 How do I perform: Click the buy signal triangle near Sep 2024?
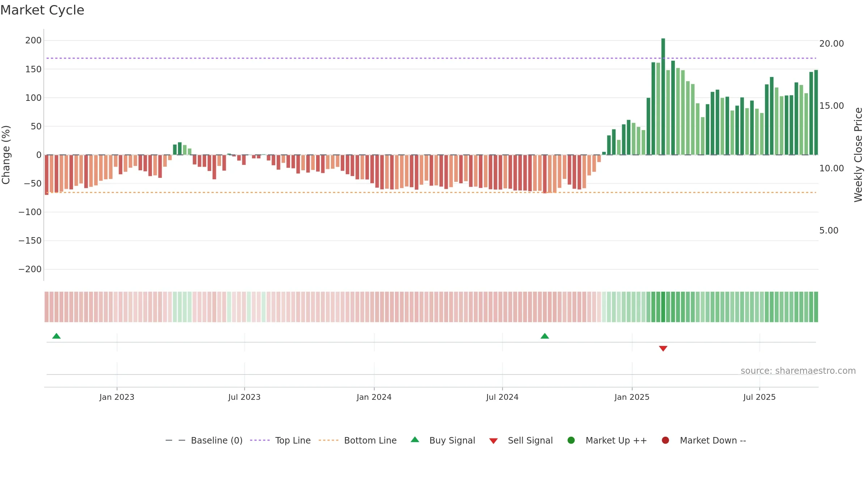[x=545, y=336]
